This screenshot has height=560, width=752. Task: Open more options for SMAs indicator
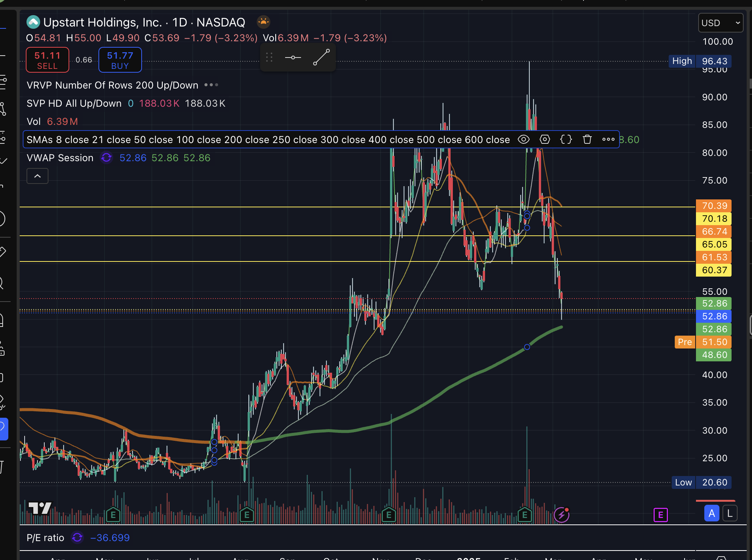tap(608, 140)
